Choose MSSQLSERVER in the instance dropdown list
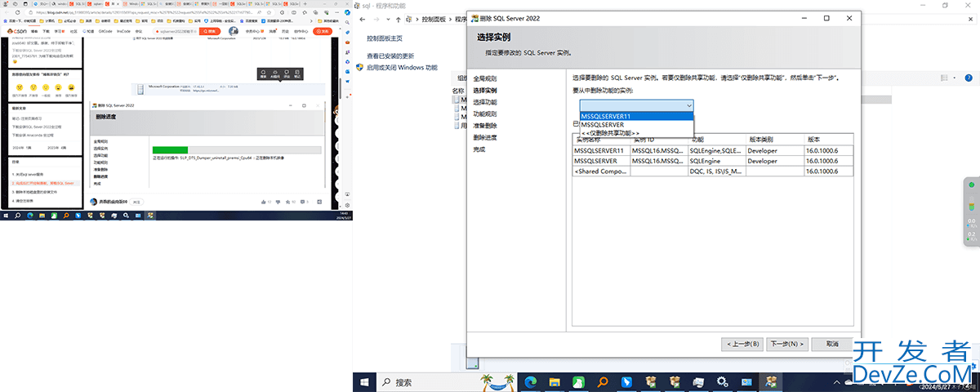This screenshot has height=392, width=980. coord(636,124)
